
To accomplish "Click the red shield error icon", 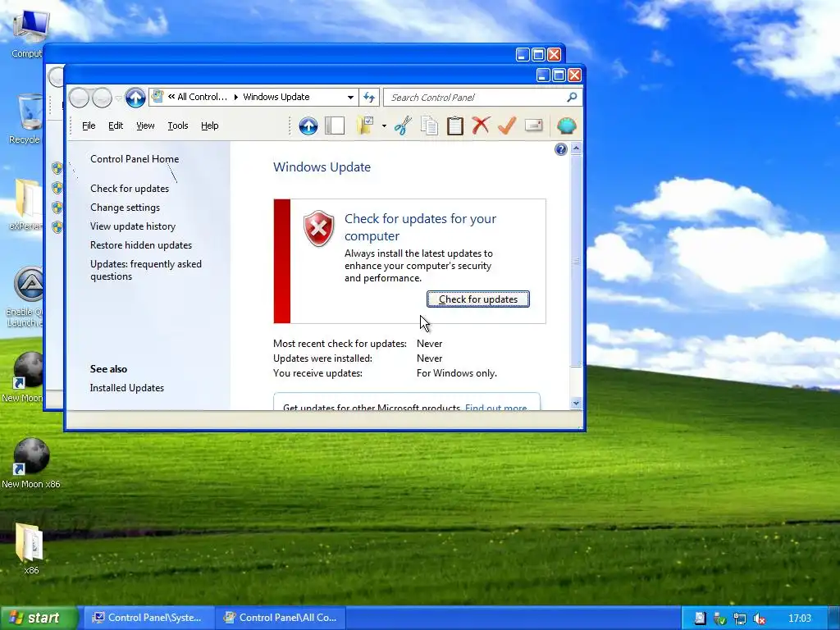I will tap(319, 228).
